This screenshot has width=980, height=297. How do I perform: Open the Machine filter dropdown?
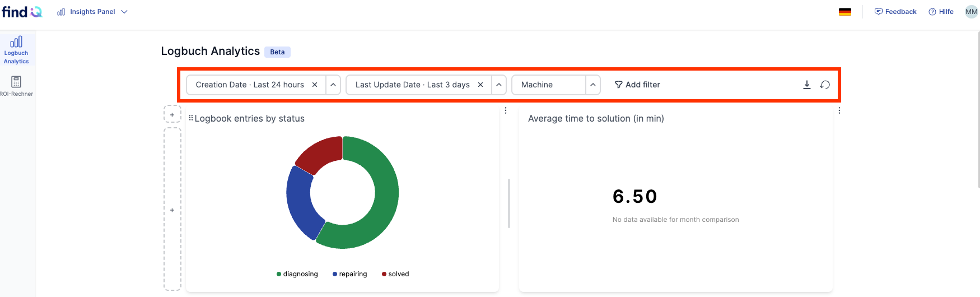(556, 85)
